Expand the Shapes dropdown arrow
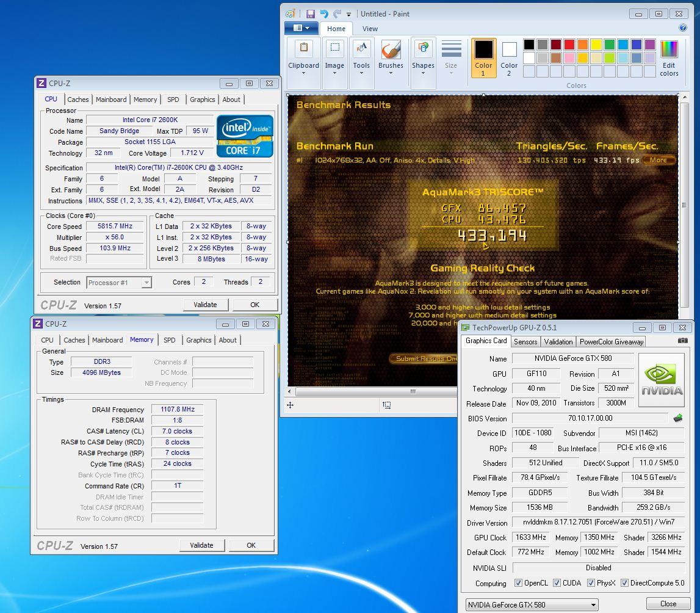This screenshot has height=613, width=700. 423,73
